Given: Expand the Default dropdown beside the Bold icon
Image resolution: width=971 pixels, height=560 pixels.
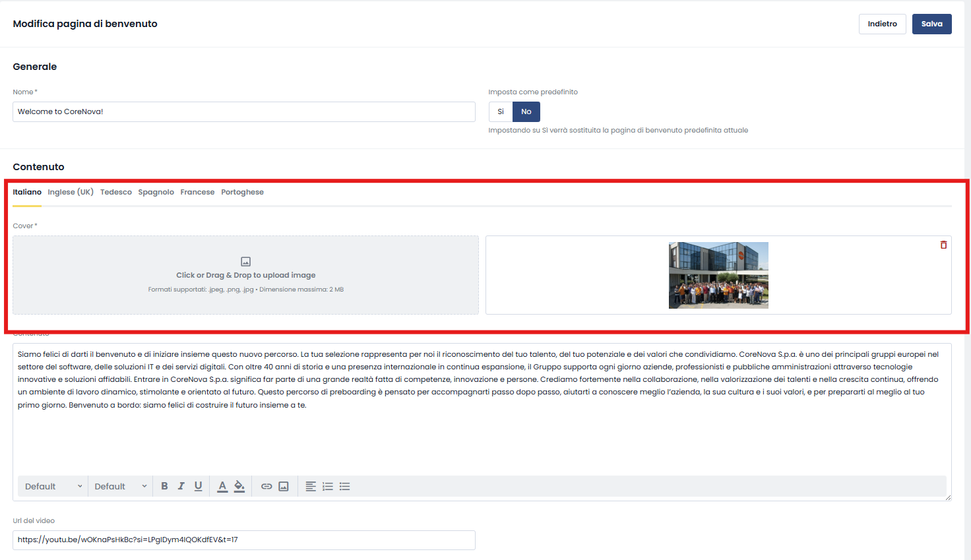Looking at the screenshot, I should 121,486.
